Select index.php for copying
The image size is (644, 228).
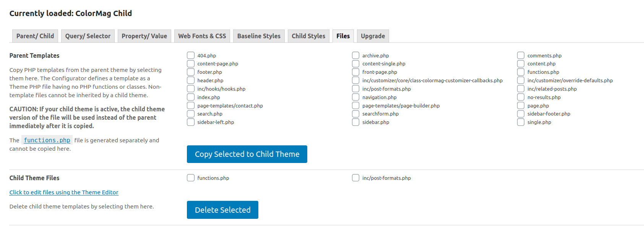point(191,97)
